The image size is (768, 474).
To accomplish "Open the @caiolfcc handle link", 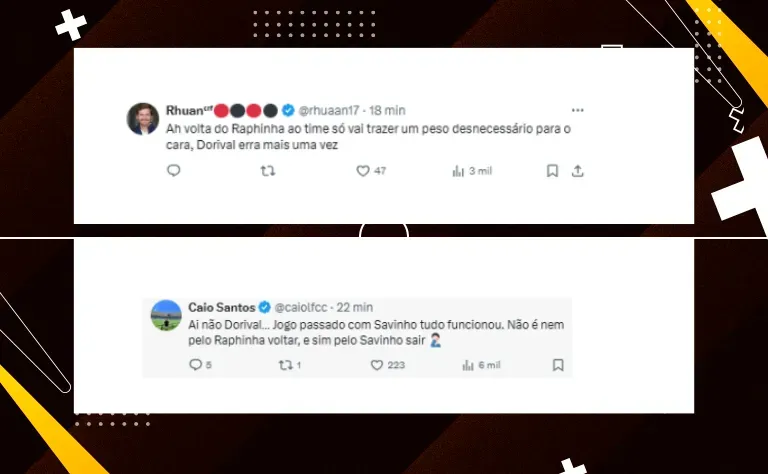I will [x=301, y=308].
